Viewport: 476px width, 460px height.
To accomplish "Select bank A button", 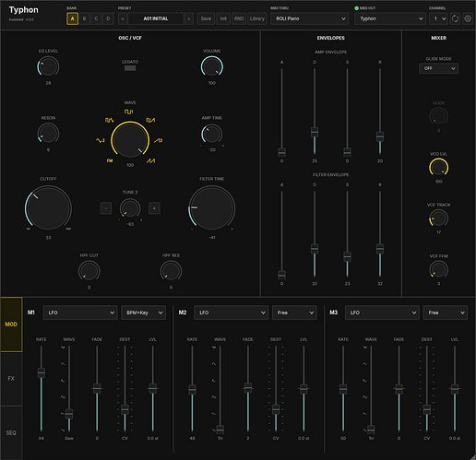I will pyautogui.click(x=72, y=18).
